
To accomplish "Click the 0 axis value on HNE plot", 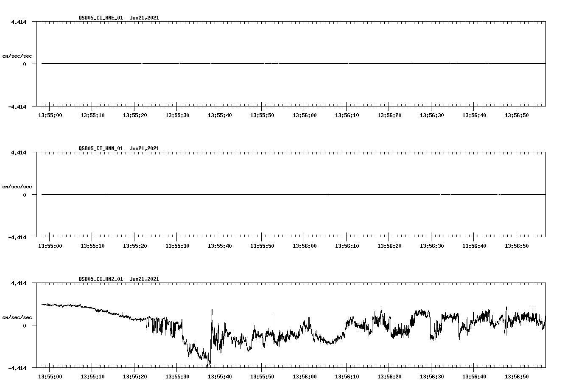I will coord(25,64).
